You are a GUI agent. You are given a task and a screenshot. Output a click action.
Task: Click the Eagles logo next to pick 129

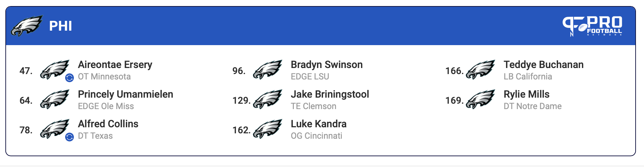tap(268, 99)
